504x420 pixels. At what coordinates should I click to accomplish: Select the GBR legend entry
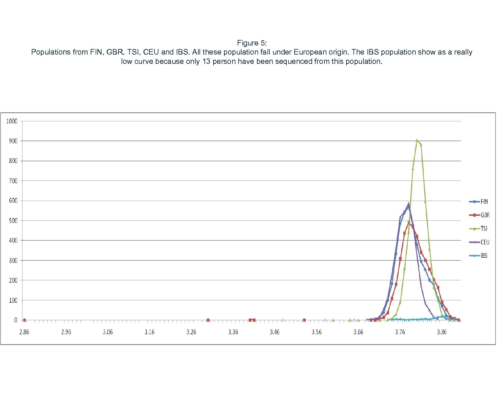(x=479, y=215)
